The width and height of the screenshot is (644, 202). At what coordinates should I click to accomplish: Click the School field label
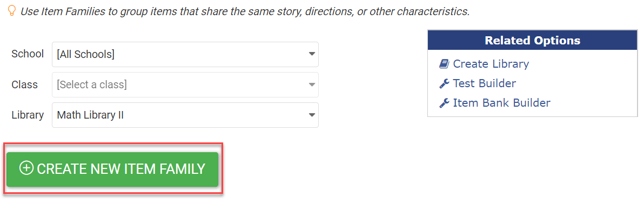pyautogui.click(x=28, y=54)
